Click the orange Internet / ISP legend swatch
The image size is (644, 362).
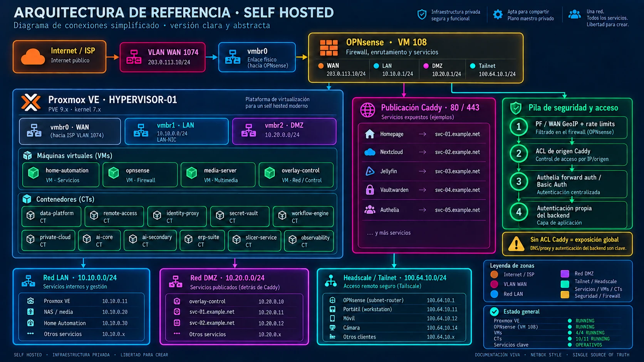pyautogui.click(x=494, y=274)
